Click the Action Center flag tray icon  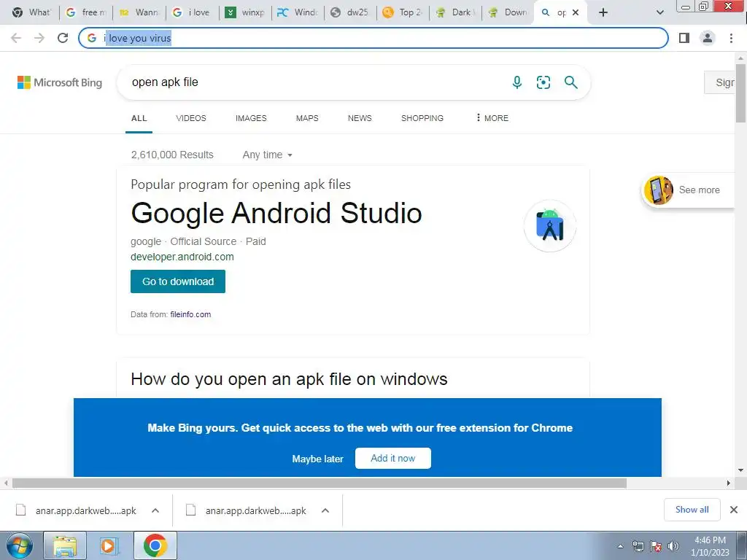[x=656, y=546]
